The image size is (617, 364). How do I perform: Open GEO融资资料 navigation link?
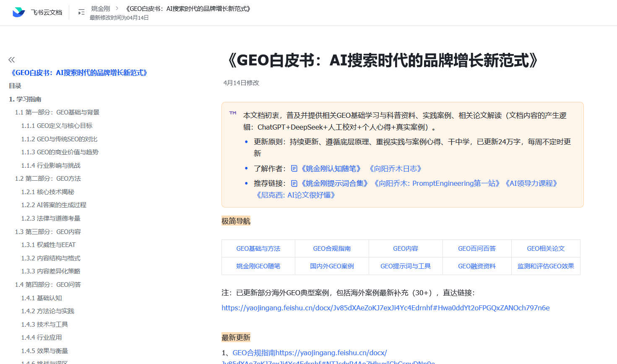click(477, 266)
